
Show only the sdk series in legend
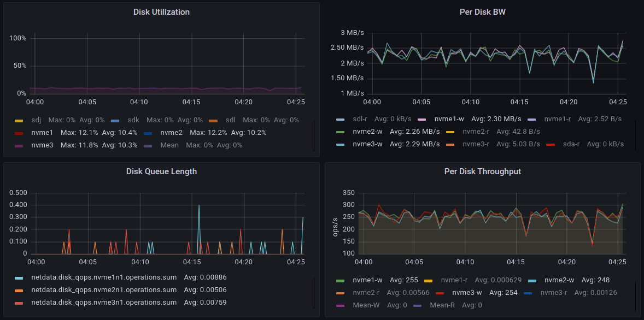tap(133, 120)
